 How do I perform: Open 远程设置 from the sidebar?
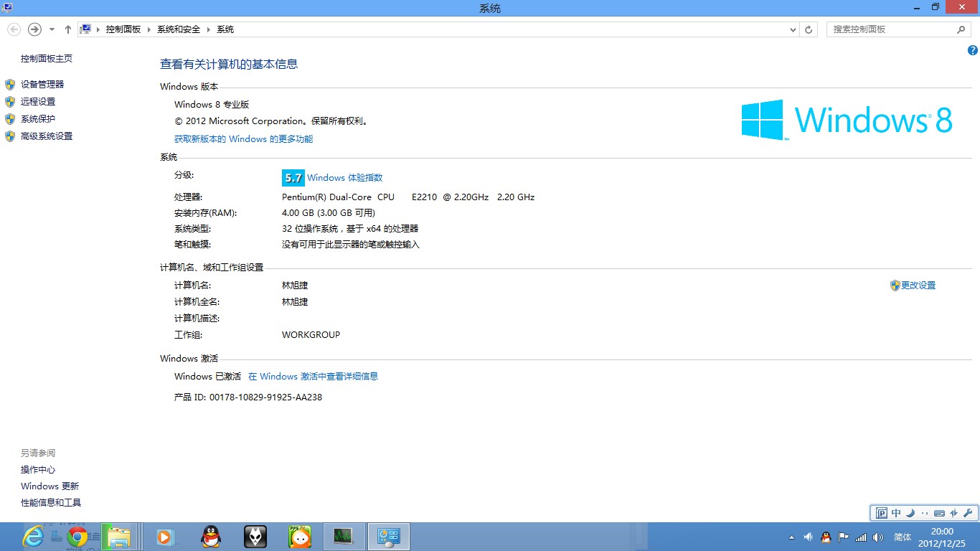click(x=38, y=102)
